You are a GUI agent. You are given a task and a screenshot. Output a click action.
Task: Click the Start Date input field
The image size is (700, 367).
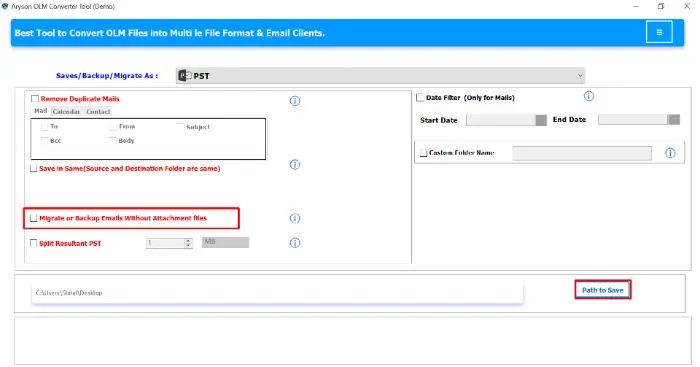[x=501, y=120]
